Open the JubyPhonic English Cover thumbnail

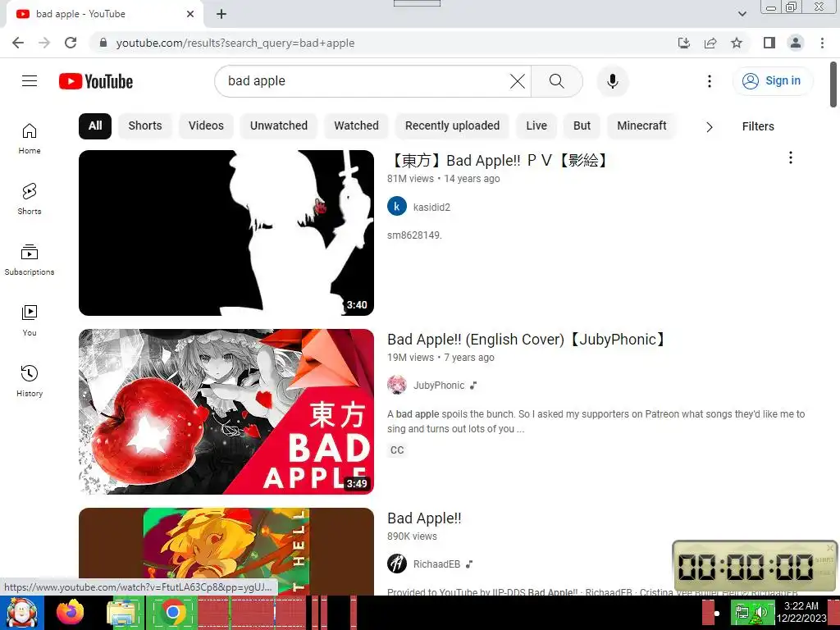[226, 412]
